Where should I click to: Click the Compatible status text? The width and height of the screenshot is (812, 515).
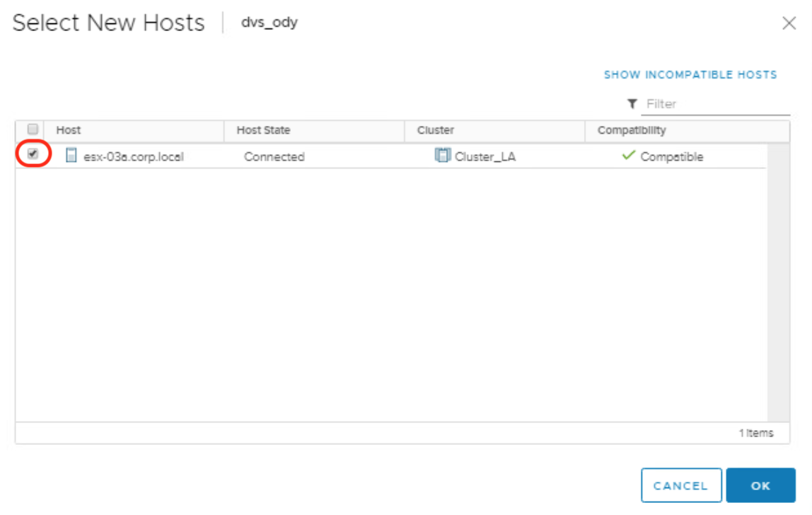point(672,157)
